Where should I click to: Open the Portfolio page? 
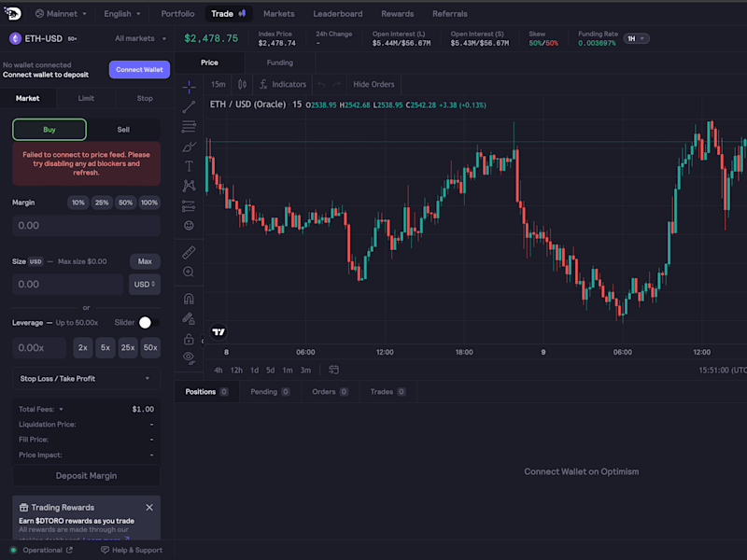177,14
